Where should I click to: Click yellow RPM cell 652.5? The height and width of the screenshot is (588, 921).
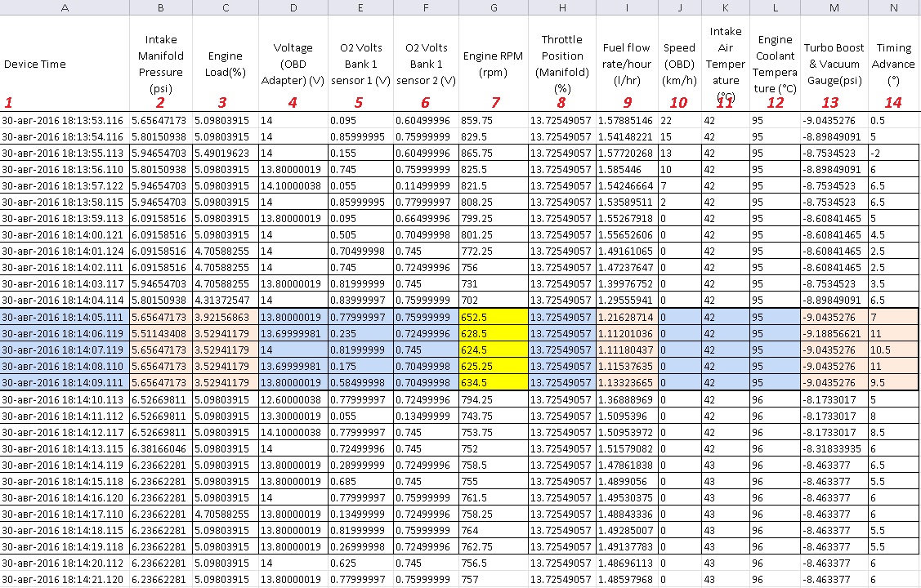pyautogui.click(x=494, y=317)
